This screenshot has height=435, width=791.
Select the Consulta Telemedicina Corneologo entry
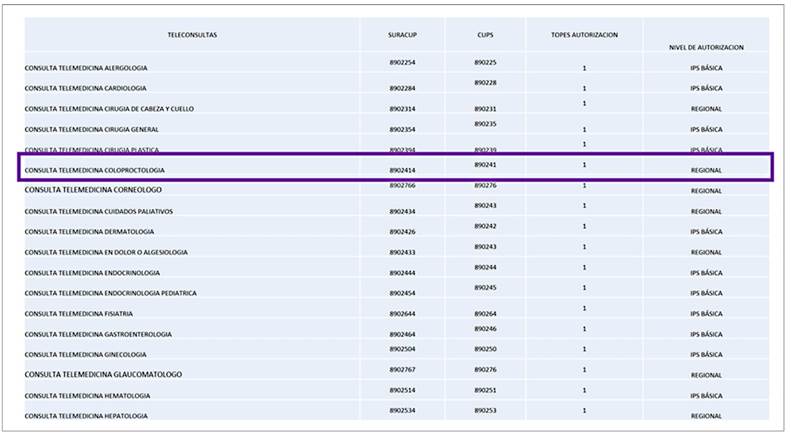click(93, 190)
